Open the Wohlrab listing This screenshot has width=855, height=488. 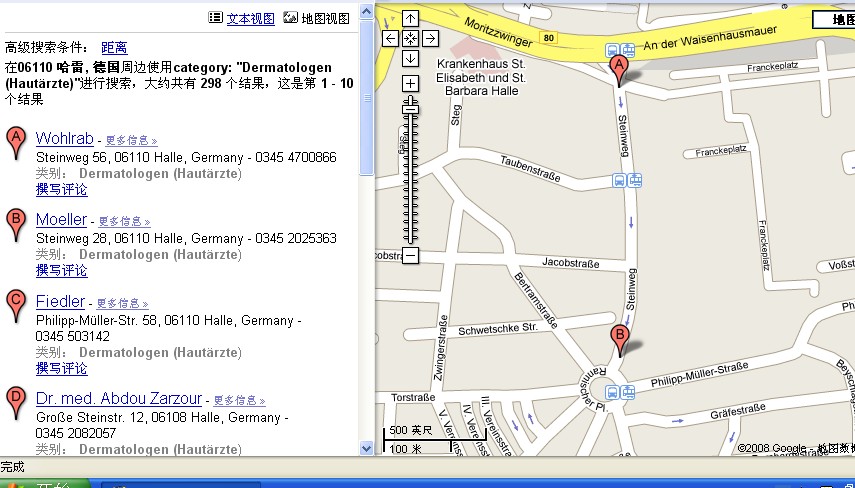coord(64,138)
